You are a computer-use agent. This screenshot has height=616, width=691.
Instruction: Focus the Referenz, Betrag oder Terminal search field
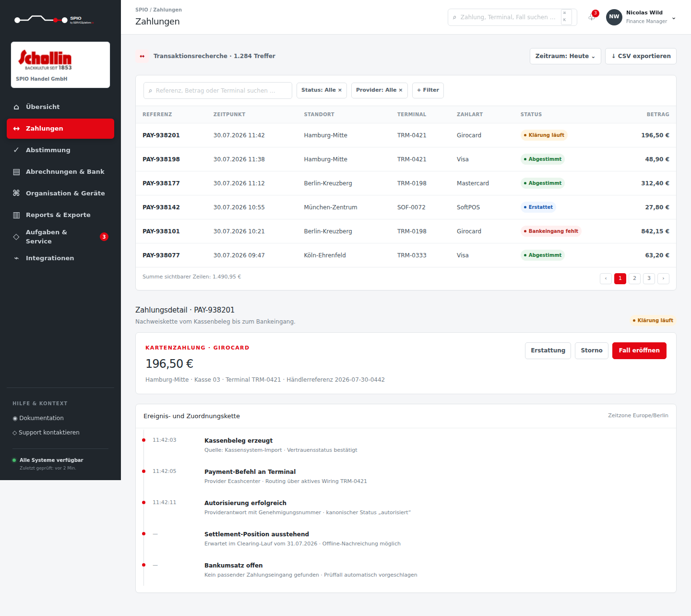(x=218, y=90)
